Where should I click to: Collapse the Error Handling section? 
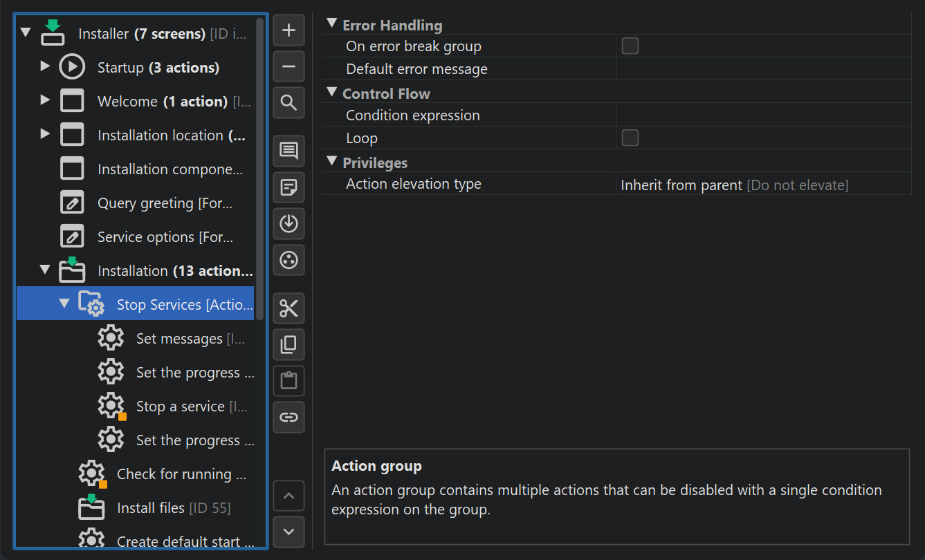coord(332,25)
